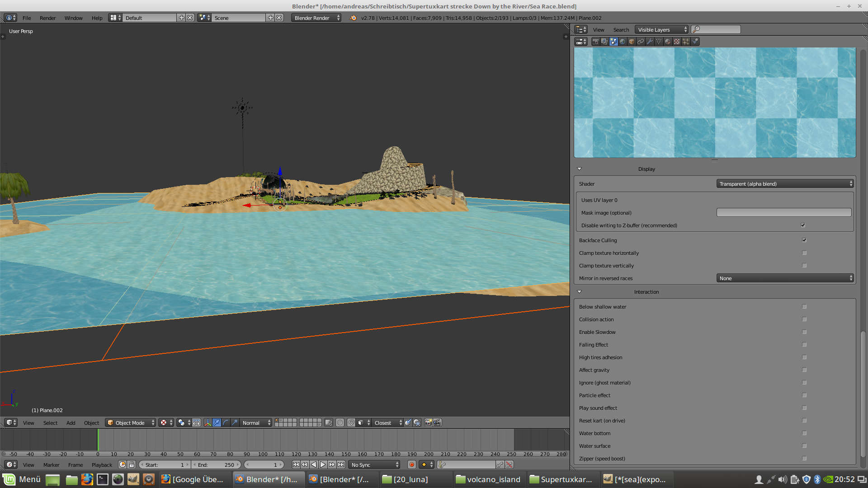Switch to volcano_island taskbar window
868x488 pixels.
tap(488, 479)
